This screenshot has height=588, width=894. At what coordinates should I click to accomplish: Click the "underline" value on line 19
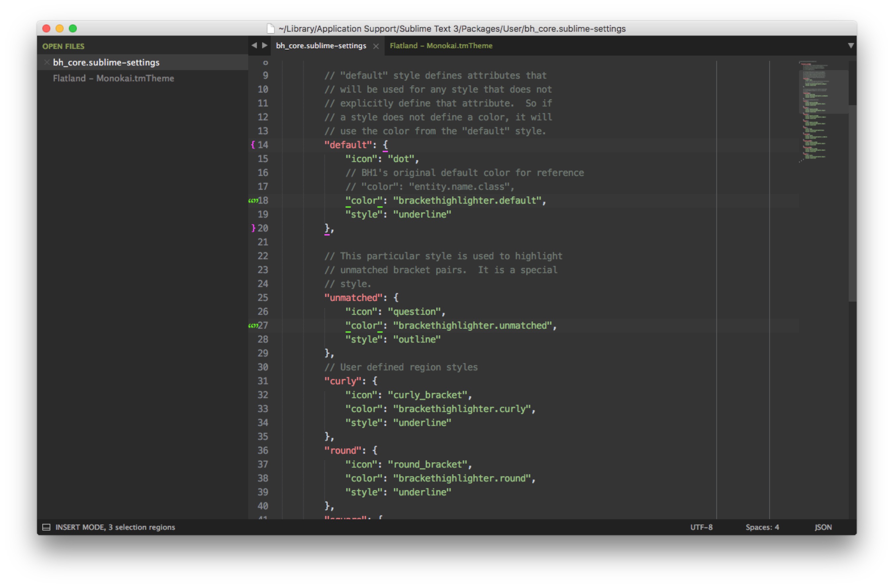pyautogui.click(x=422, y=214)
